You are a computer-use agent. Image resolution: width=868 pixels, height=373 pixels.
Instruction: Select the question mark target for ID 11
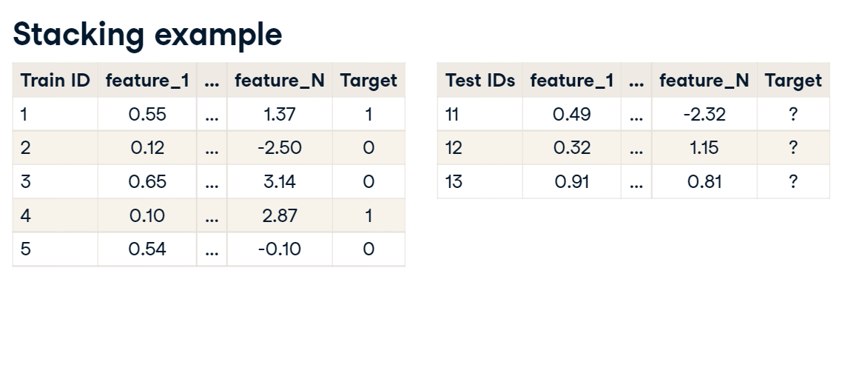click(x=793, y=115)
